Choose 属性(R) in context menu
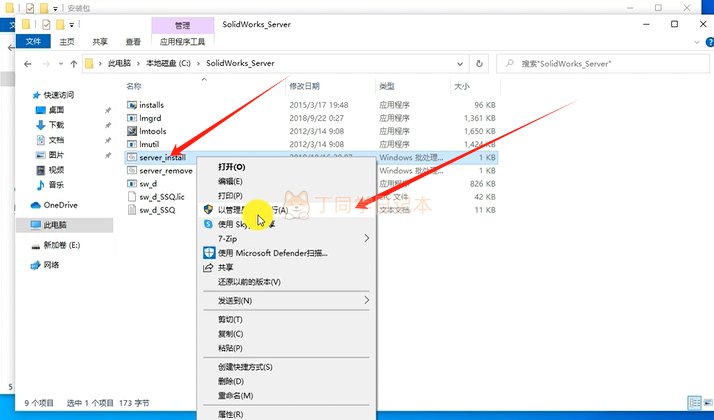Viewport: 714px width, 420px height. pyautogui.click(x=230, y=414)
